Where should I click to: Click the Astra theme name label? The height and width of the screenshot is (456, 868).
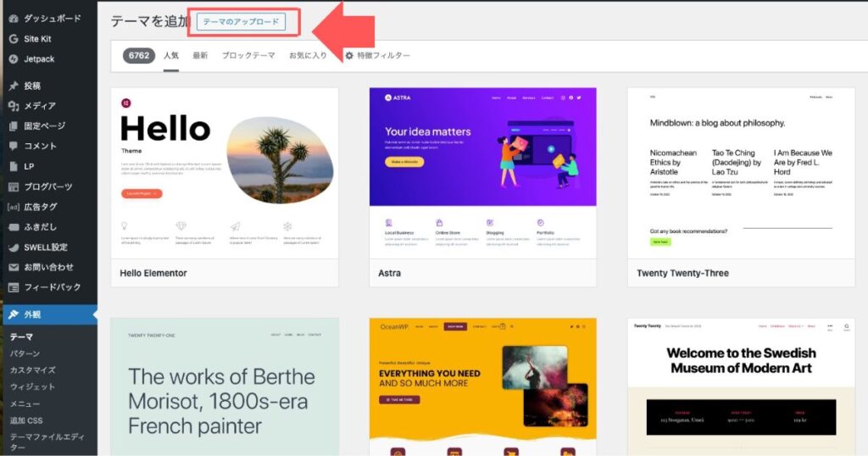click(x=390, y=273)
